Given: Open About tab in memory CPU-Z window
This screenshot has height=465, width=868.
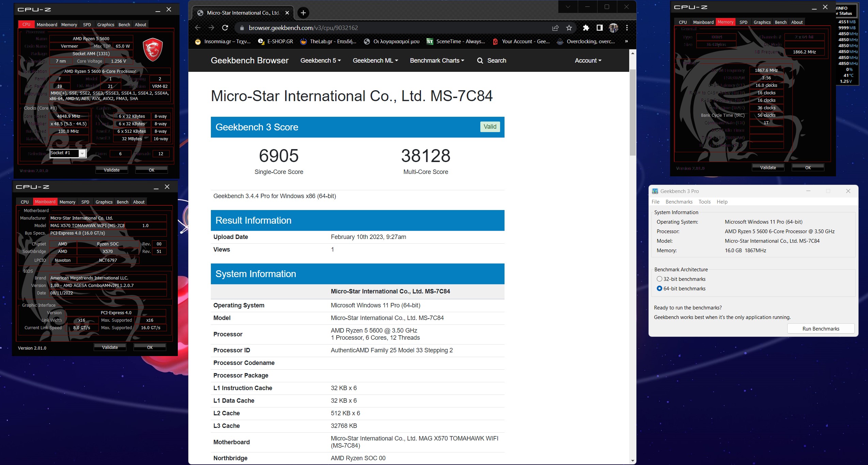Looking at the screenshot, I should [797, 22].
